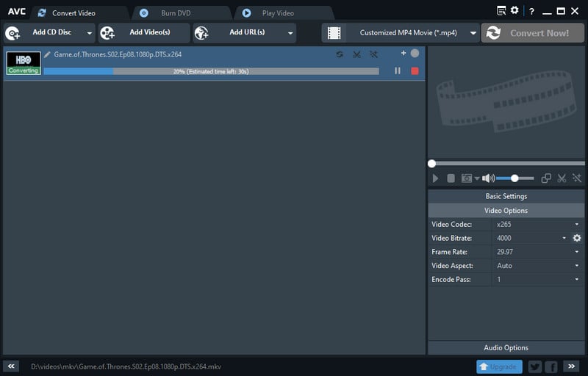Screen dimensions: 588x376
Task: Click the pencil rename icon for Game.of.Thrones file
Action: click(47, 54)
